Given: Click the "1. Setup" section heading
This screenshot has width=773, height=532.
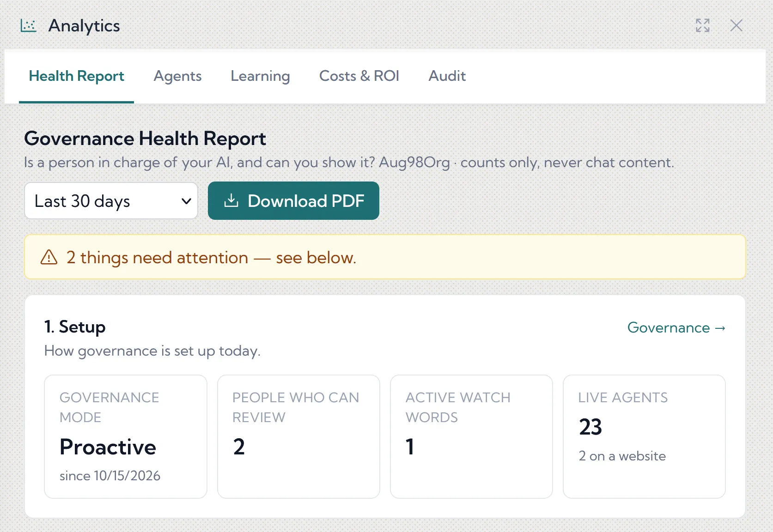Looking at the screenshot, I should (x=75, y=327).
